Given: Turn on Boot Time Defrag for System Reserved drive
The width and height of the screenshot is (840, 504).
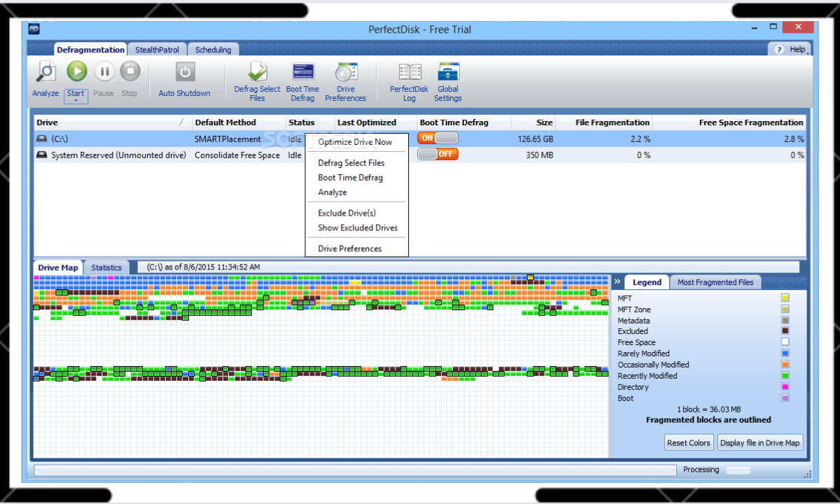Looking at the screenshot, I should (x=437, y=154).
